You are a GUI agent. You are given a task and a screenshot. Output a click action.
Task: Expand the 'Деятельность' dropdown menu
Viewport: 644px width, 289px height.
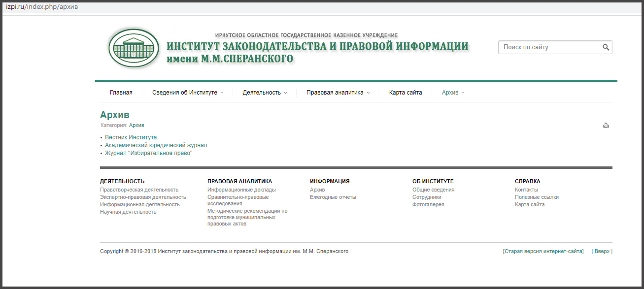[x=265, y=93]
